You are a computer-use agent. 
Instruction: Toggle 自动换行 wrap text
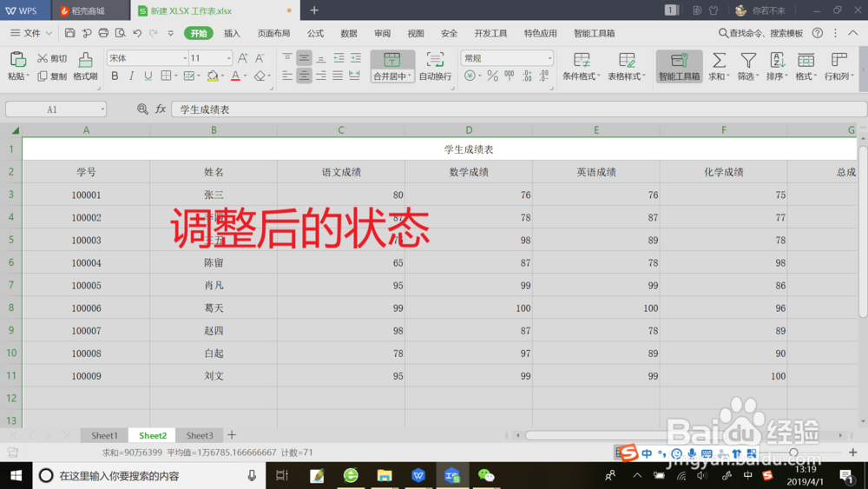click(435, 67)
